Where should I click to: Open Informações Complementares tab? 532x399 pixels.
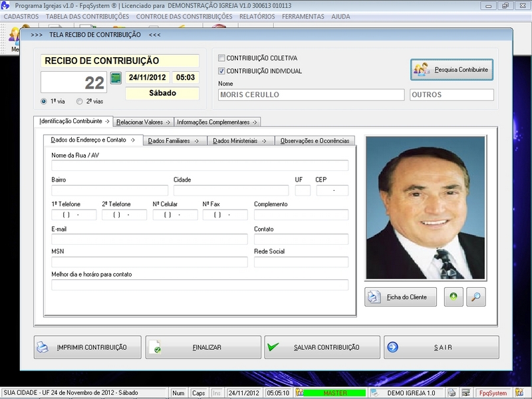coord(217,122)
